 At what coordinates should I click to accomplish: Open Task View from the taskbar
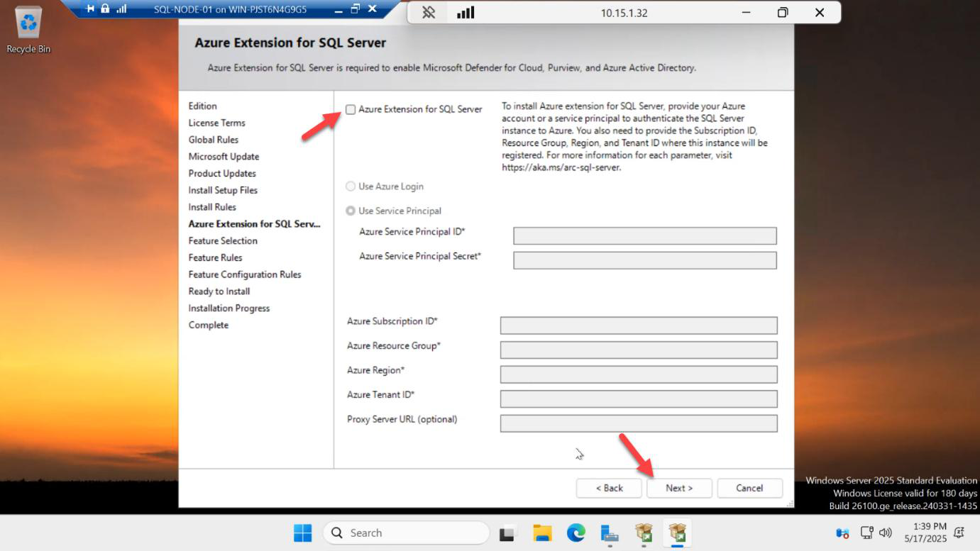pos(507,533)
